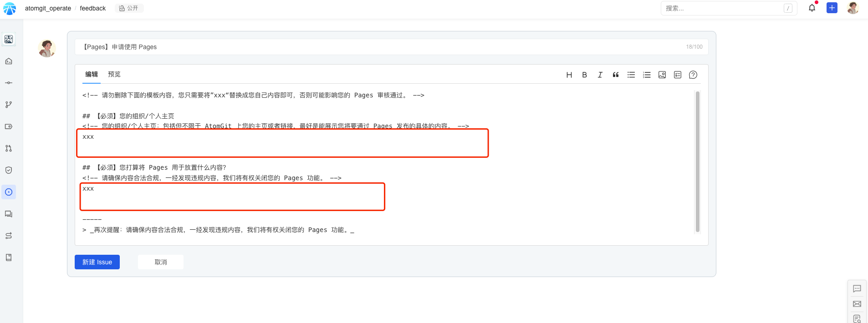Click the first comment line 请勿删除下面的模板内容

(x=253, y=95)
